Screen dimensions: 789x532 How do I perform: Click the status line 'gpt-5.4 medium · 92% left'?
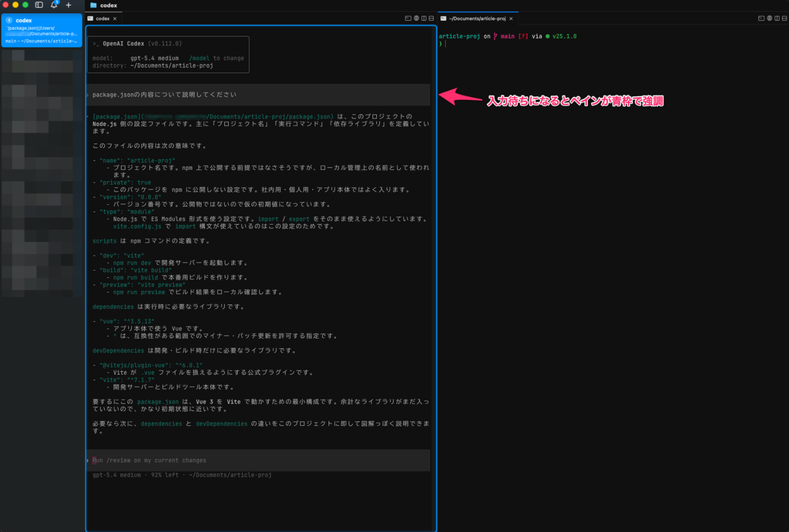point(136,475)
